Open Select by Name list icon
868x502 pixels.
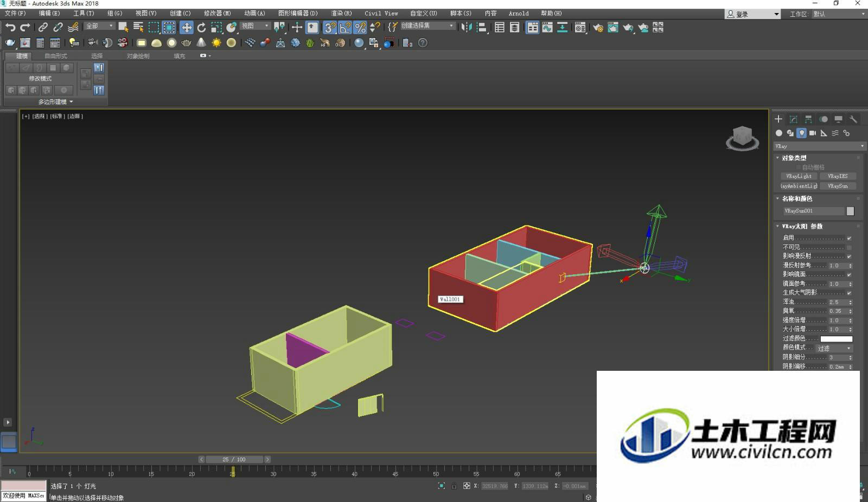tap(138, 27)
